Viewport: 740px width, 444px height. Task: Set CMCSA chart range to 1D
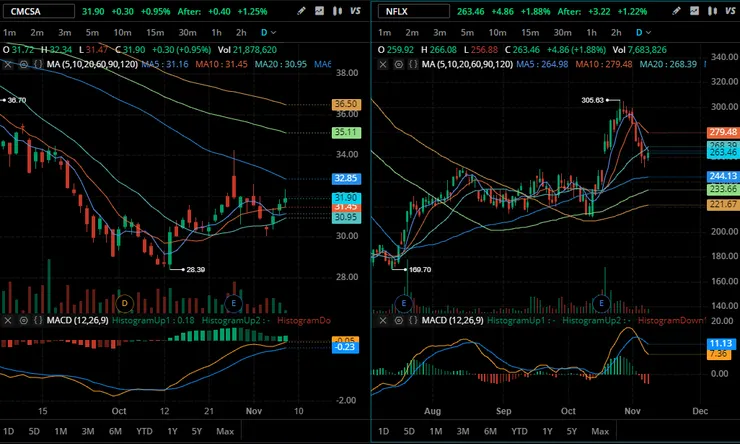(x=8, y=431)
